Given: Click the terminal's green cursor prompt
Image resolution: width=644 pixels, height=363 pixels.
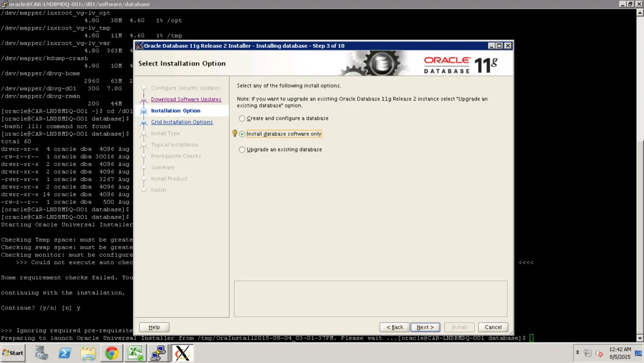Looking at the screenshot, I should 531,338.
